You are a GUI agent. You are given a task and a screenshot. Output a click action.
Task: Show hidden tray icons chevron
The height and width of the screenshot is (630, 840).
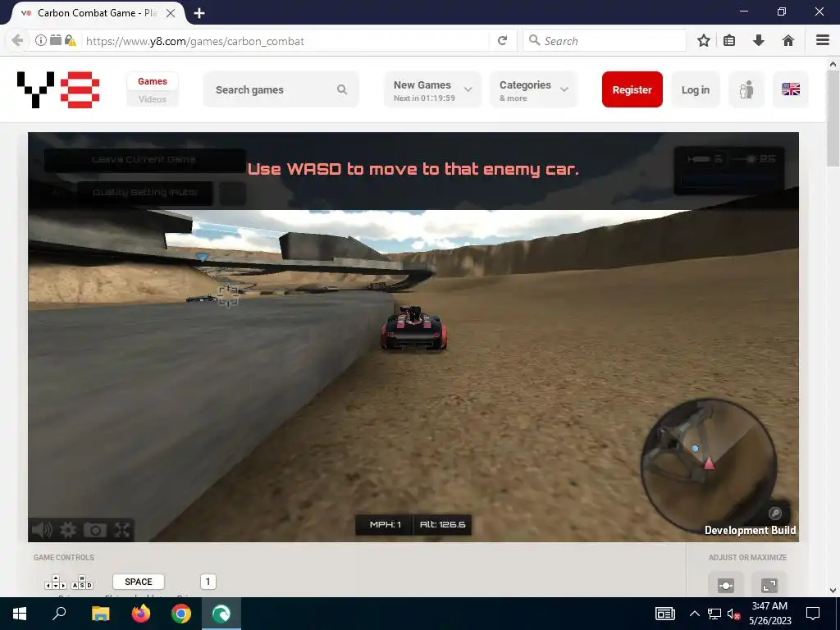[694, 614]
